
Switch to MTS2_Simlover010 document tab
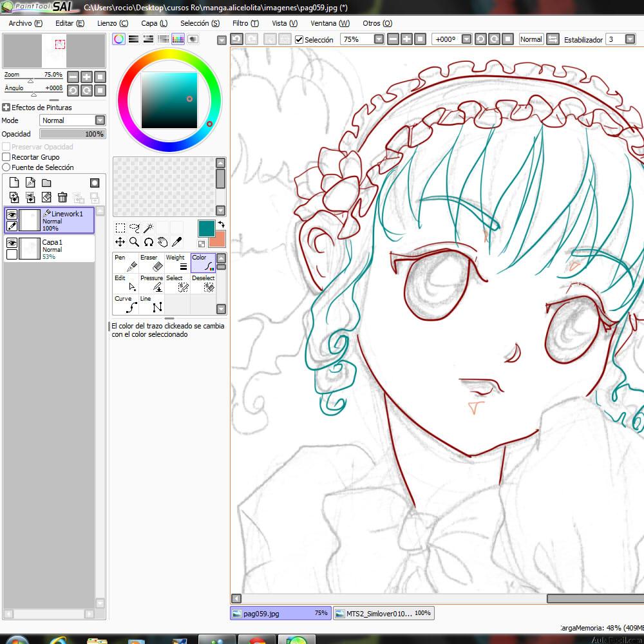[384, 614]
